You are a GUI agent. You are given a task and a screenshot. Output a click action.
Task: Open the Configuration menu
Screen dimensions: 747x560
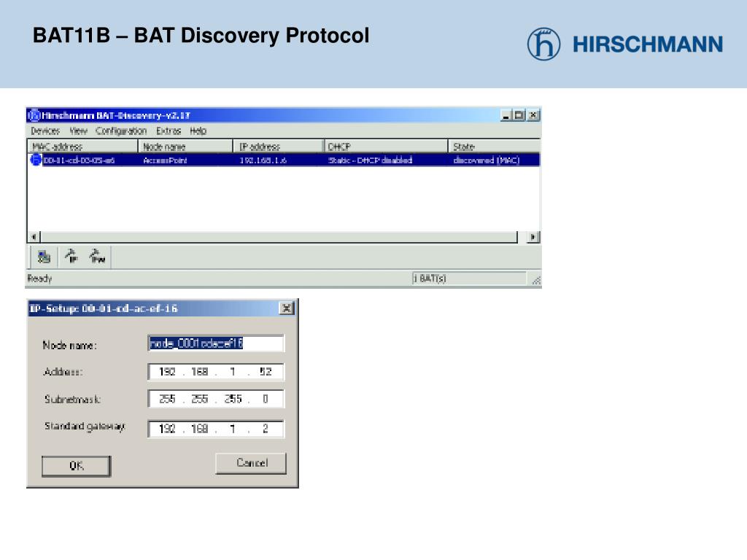(x=121, y=131)
